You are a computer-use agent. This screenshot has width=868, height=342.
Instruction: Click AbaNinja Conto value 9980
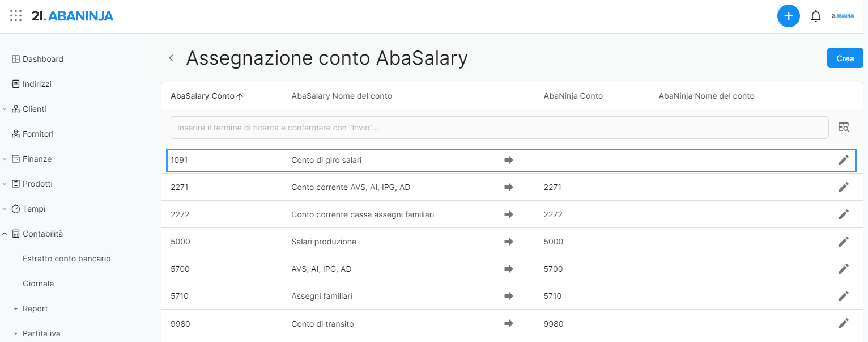point(554,324)
